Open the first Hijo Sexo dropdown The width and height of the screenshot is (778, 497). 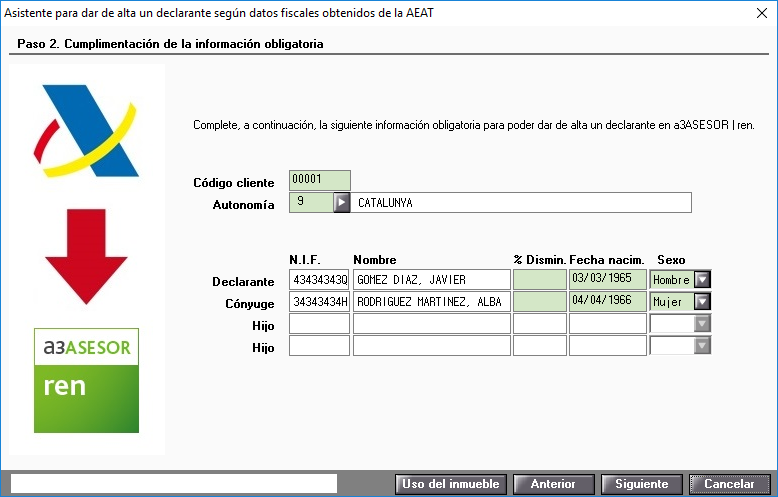[702, 324]
